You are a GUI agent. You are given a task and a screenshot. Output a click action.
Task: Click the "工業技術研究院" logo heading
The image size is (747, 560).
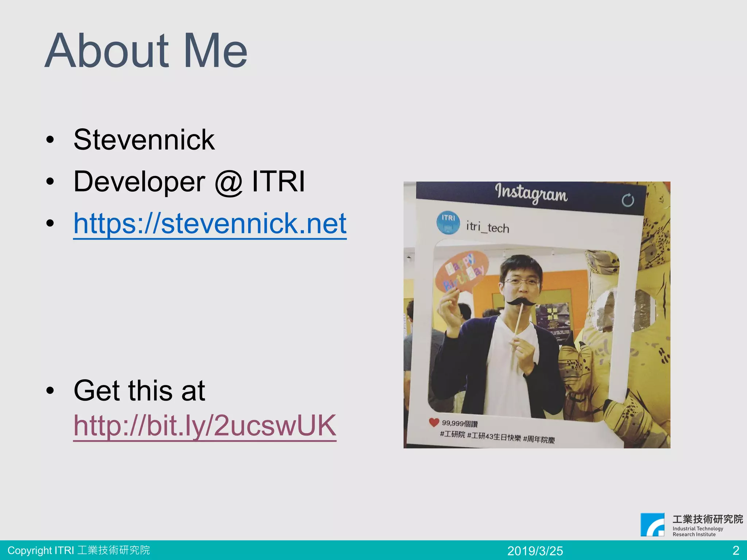click(708, 519)
